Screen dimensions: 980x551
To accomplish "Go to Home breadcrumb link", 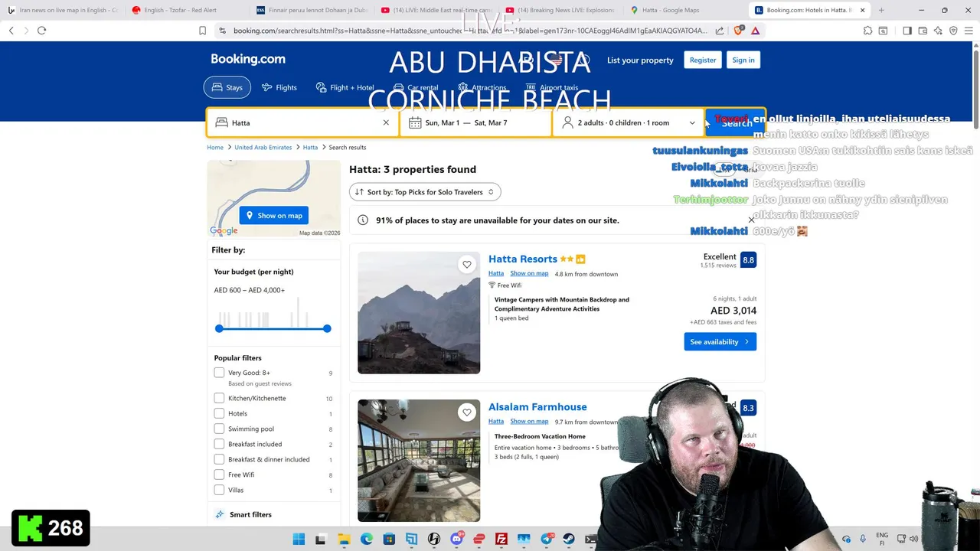I will pyautogui.click(x=215, y=147).
